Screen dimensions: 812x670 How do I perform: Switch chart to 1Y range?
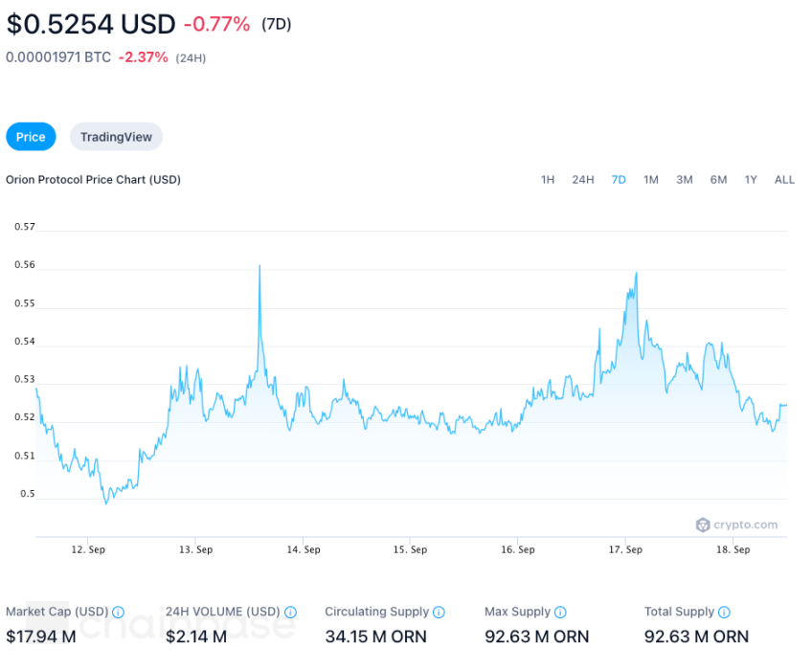coord(751,180)
